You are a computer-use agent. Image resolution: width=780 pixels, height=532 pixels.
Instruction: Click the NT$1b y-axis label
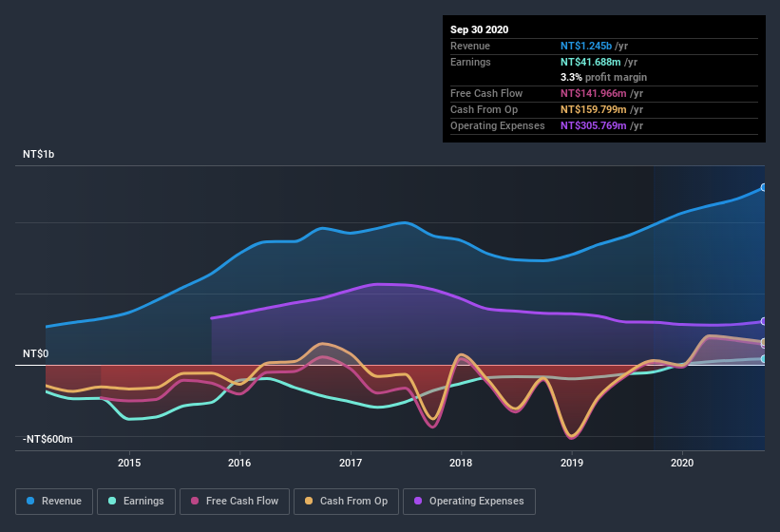click(x=38, y=154)
